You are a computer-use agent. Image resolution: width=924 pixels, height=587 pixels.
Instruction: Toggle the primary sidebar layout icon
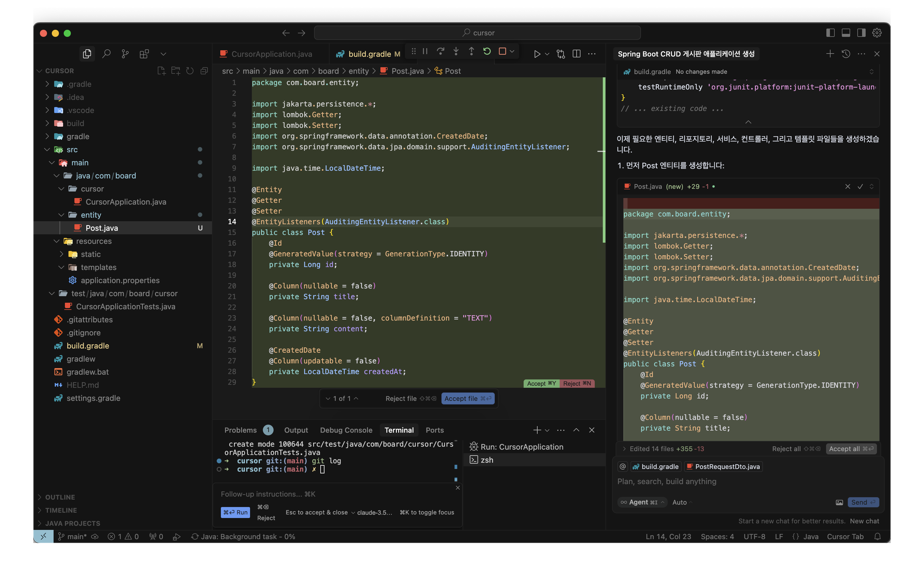click(830, 33)
